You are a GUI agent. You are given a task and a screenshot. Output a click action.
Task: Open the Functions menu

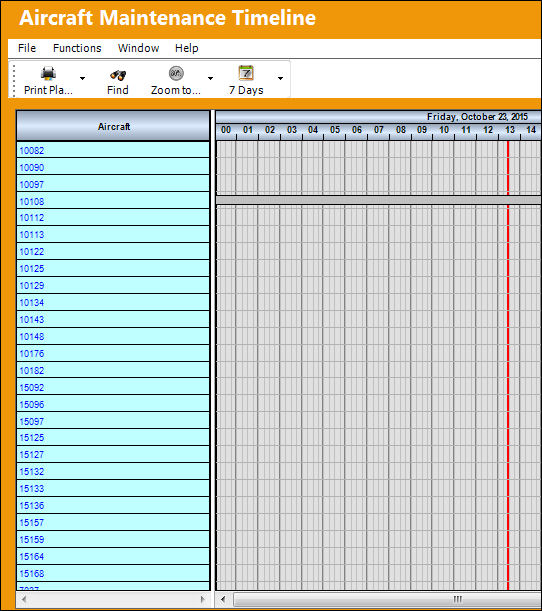tap(77, 48)
